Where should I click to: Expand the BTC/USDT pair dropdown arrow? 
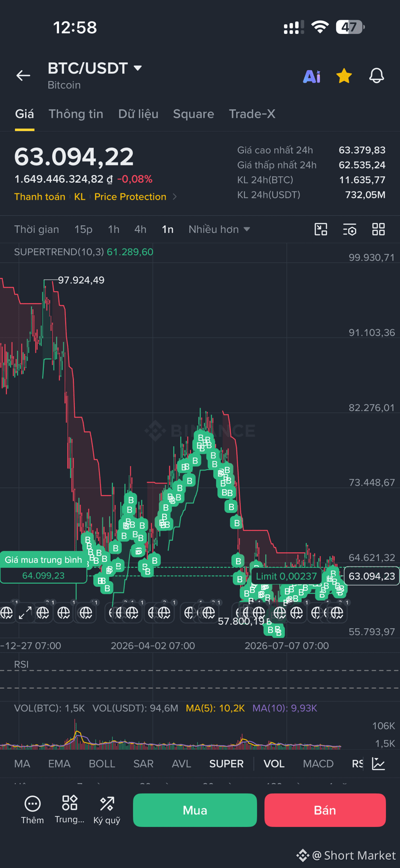point(138,68)
